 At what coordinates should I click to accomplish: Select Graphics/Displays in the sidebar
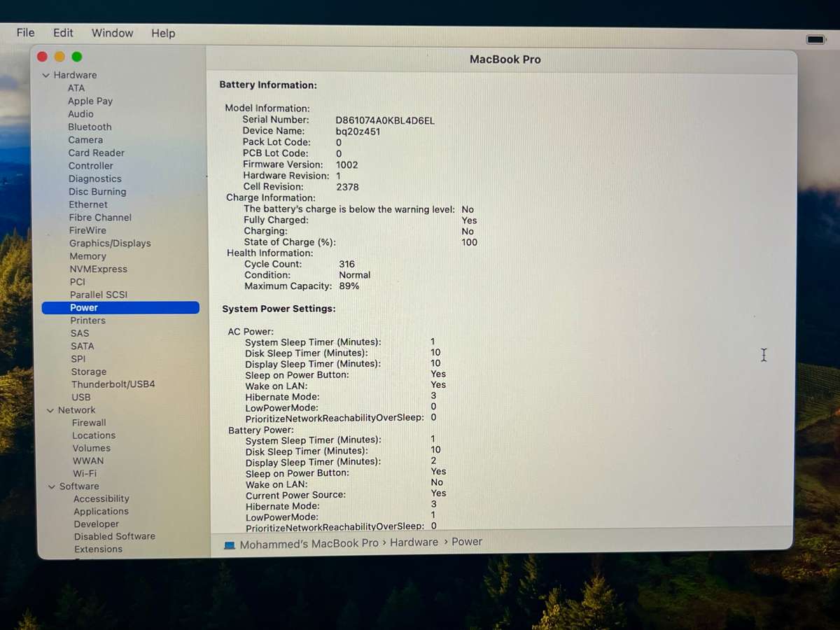tap(110, 244)
